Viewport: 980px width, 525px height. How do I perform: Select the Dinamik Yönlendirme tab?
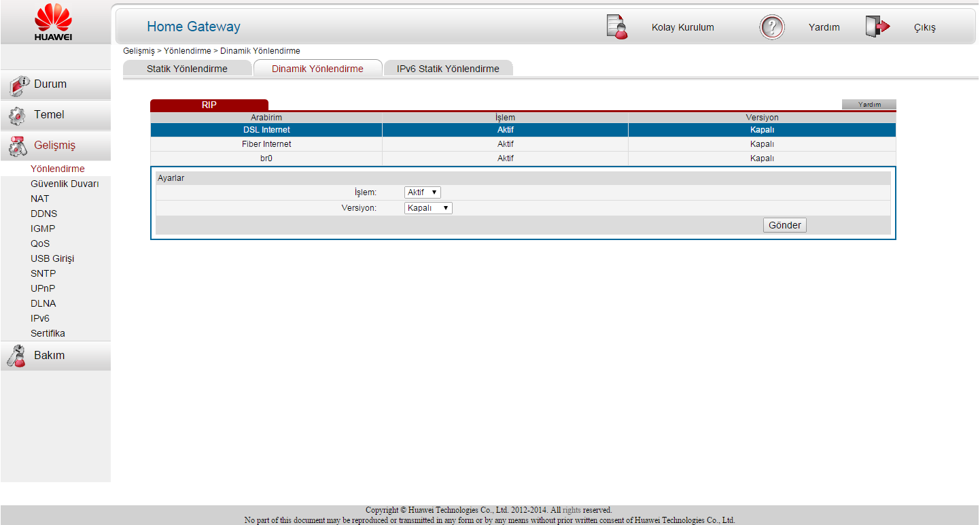(x=317, y=69)
